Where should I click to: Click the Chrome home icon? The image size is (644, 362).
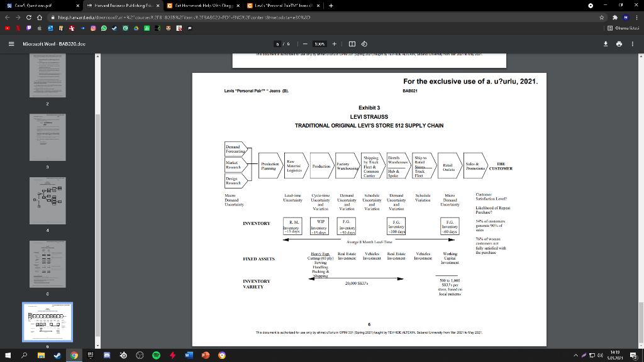coord(40,18)
